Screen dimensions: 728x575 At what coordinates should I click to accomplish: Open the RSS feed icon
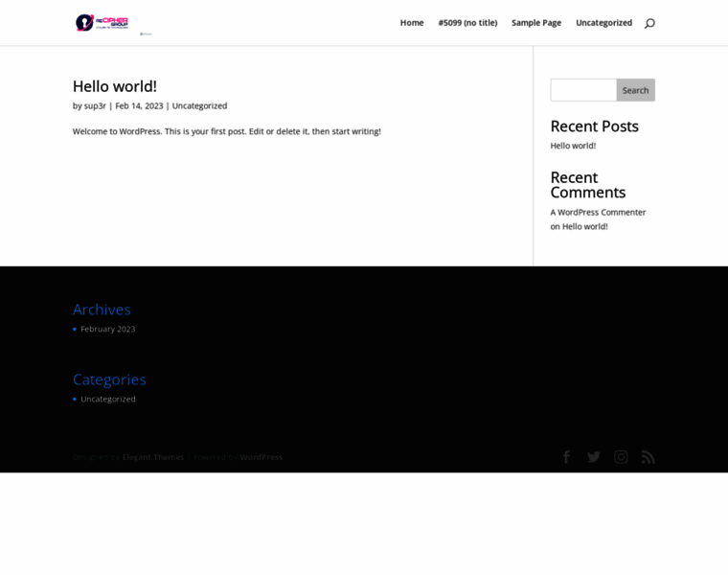(648, 457)
